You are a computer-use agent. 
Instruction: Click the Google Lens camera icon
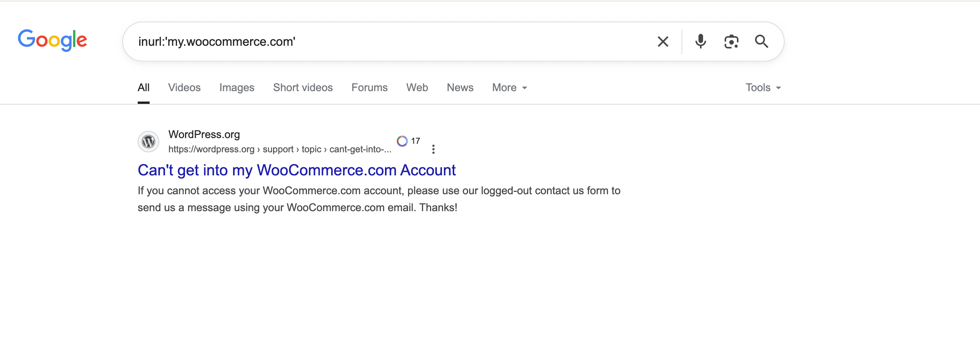tap(730, 41)
